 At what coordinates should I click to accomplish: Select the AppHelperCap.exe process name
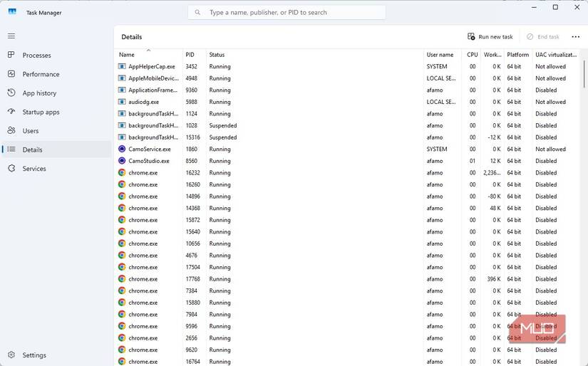(152, 66)
